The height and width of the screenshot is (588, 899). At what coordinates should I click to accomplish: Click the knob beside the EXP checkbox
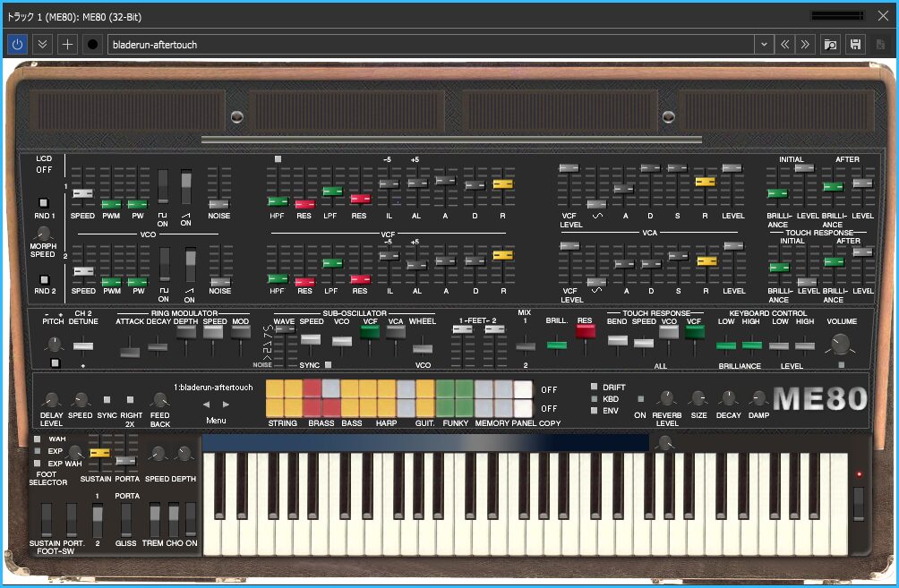(x=75, y=452)
